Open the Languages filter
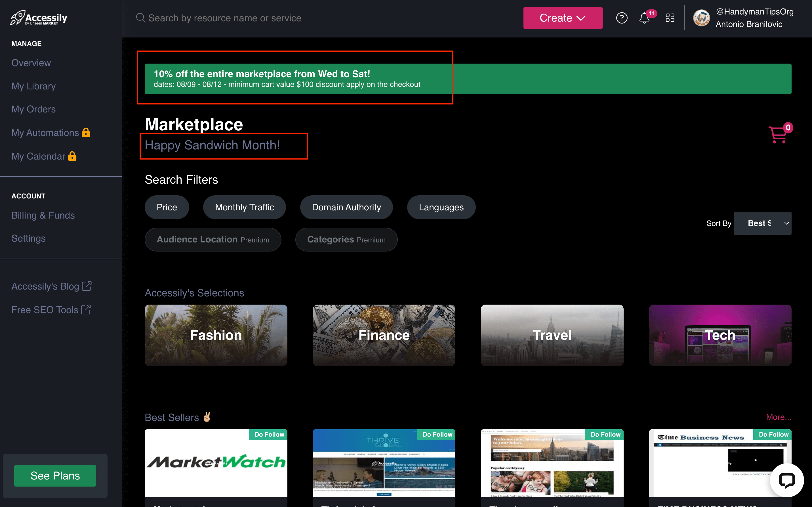The height and width of the screenshot is (507, 812). click(x=441, y=207)
